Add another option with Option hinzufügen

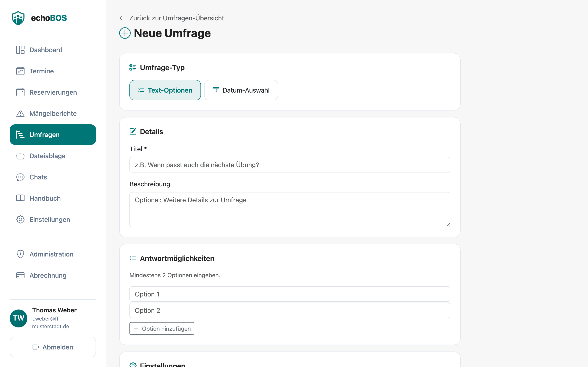[x=162, y=328]
